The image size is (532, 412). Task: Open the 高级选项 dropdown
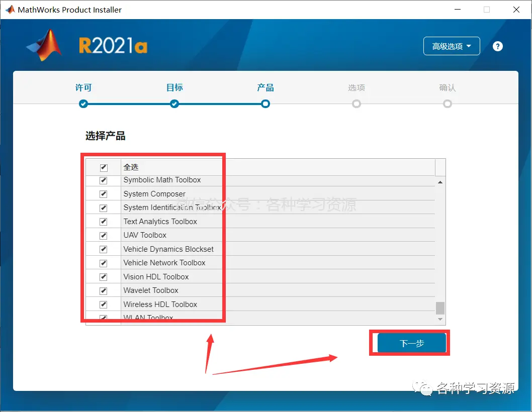(451, 46)
